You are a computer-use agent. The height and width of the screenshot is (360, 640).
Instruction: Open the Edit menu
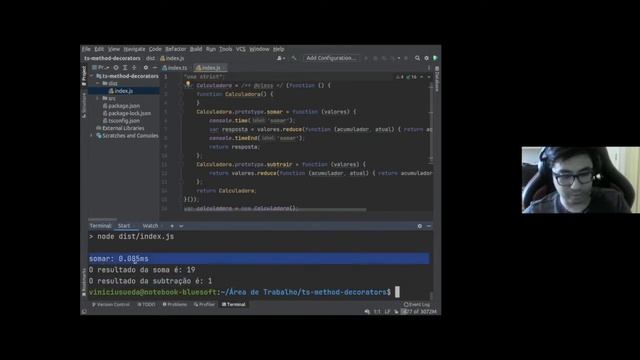tap(99, 49)
